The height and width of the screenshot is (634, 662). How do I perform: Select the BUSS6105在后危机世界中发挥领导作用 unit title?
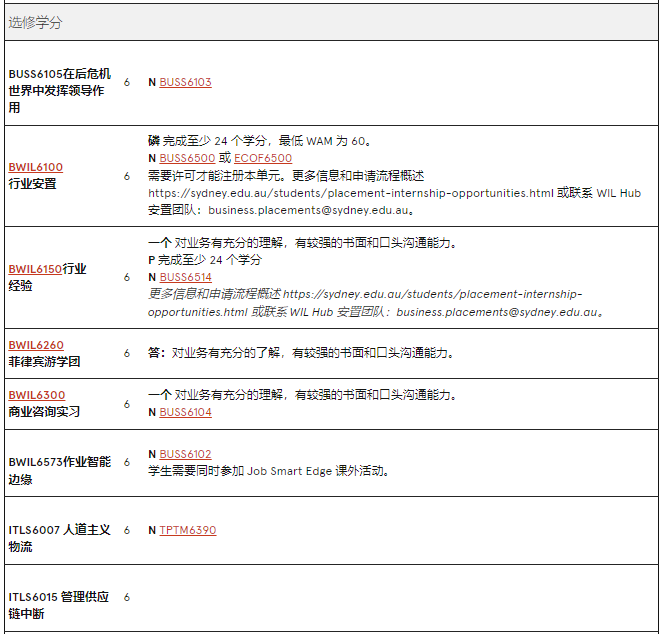pos(60,91)
